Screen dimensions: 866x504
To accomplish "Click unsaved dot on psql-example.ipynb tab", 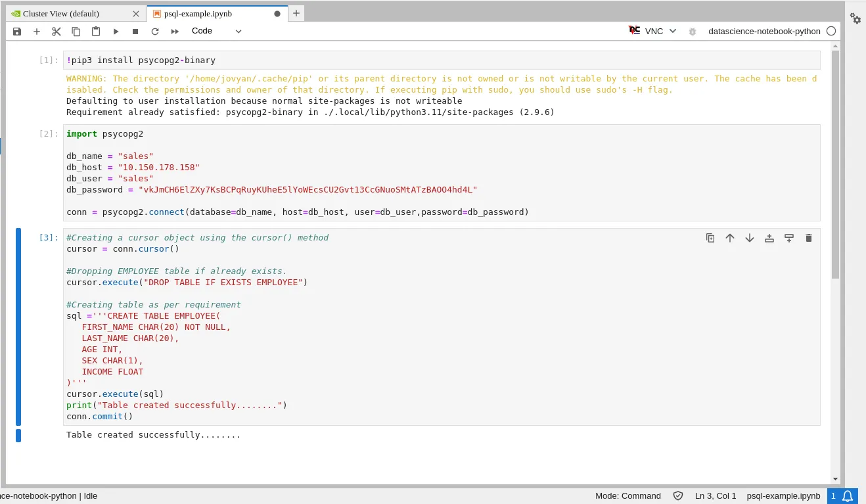I will coord(277,14).
